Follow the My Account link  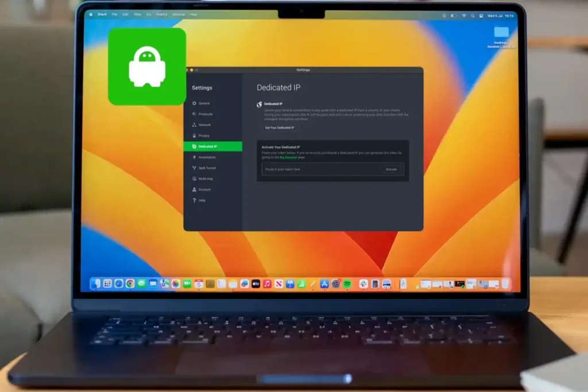click(x=288, y=157)
